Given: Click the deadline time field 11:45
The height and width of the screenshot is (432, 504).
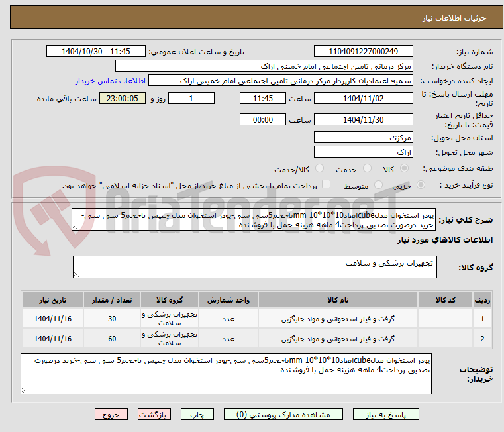Looking at the screenshot, I should (x=263, y=98).
